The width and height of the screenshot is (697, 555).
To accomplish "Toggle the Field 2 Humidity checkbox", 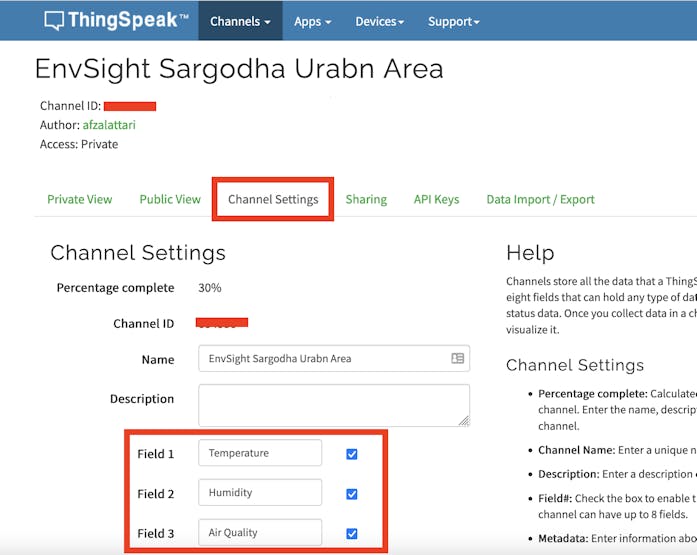I will 352,494.
